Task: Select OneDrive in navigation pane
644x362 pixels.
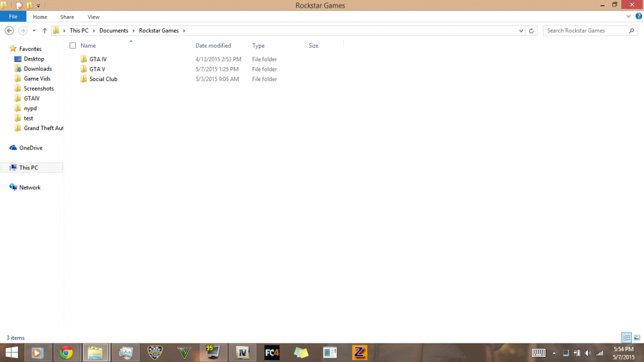Action: click(30, 148)
